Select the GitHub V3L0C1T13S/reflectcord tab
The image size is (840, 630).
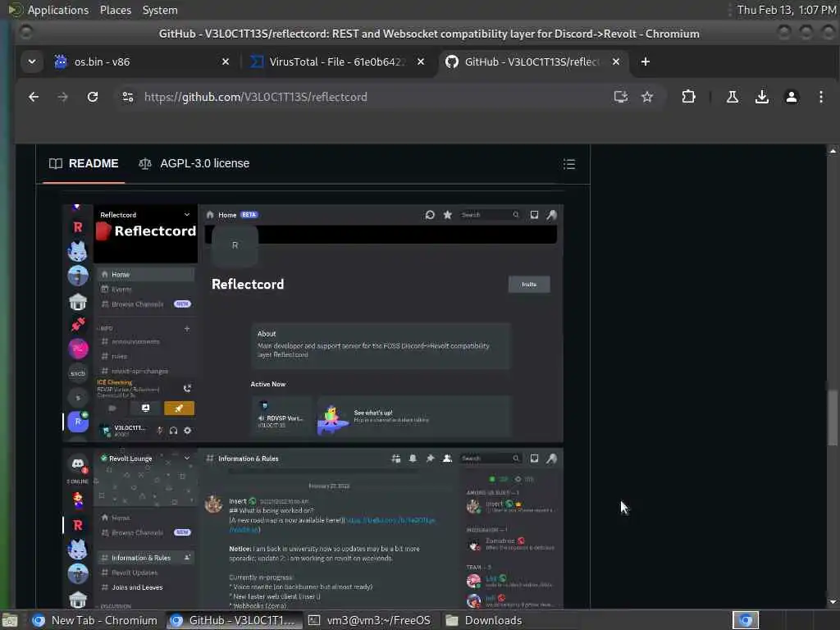click(x=532, y=62)
